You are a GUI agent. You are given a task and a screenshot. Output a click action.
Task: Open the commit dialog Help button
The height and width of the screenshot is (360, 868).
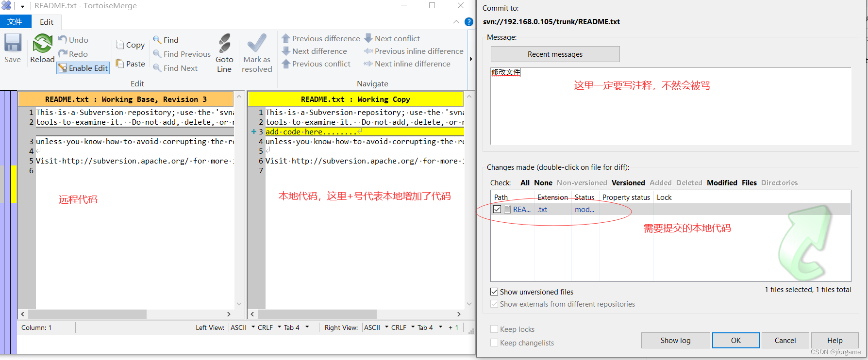click(835, 340)
